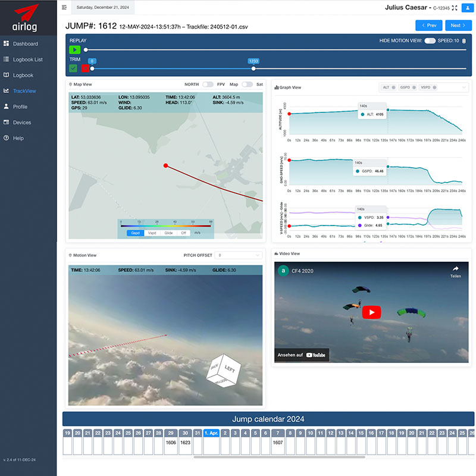476x476 pixels.
Task: Click the hamburger menu icon
Action: point(64,8)
